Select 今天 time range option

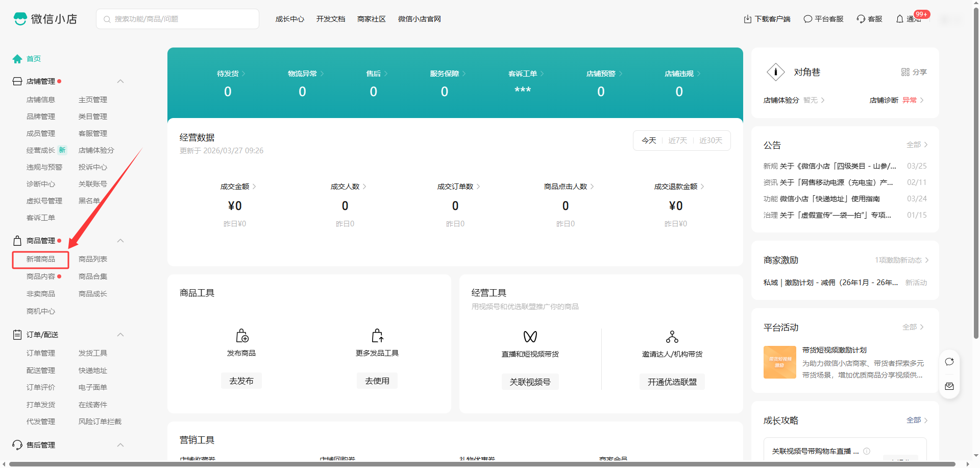pyautogui.click(x=649, y=141)
